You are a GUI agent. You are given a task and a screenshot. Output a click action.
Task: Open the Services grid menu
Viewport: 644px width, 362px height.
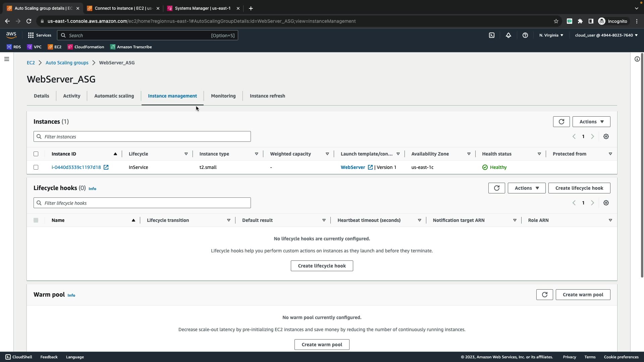pos(39,35)
